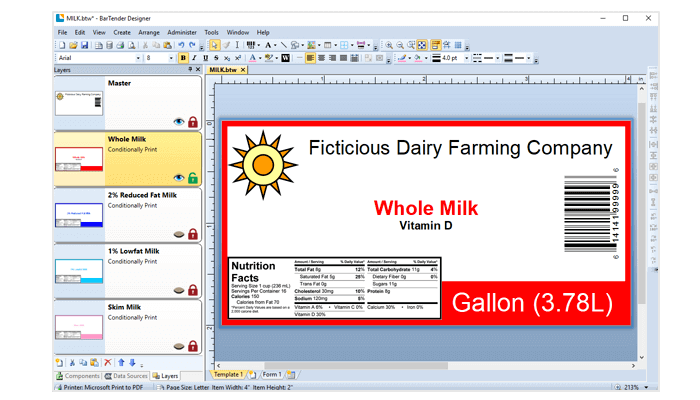Click the zoom in magnifier icon
The width and height of the screenshot is (700, 400).
[x=389, y=45]
